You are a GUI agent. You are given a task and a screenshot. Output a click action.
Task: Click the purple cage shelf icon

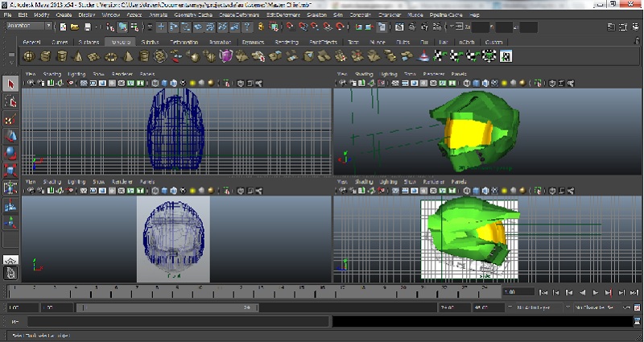tap(226, 56)
